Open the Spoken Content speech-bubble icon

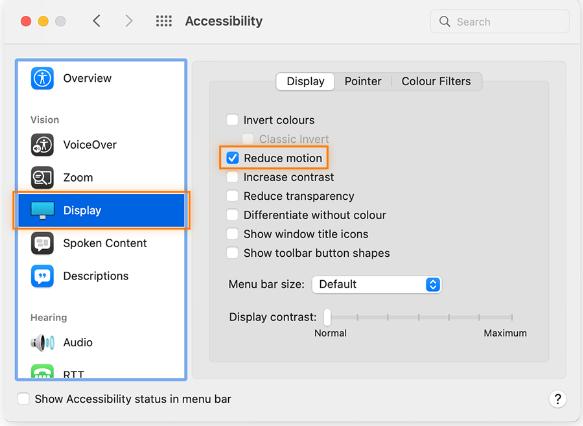pos(42,243)
